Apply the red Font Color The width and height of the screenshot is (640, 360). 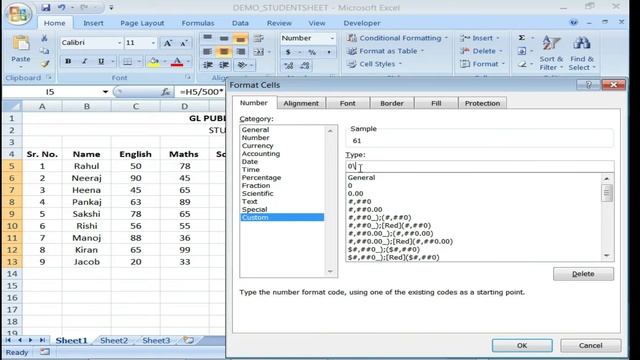177,62
